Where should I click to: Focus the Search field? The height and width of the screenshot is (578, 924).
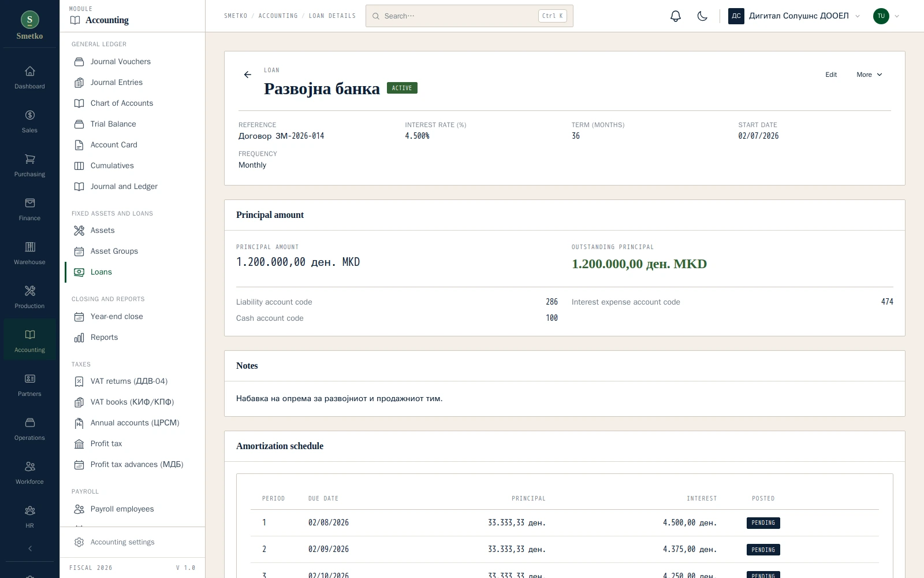click(469, 16)
